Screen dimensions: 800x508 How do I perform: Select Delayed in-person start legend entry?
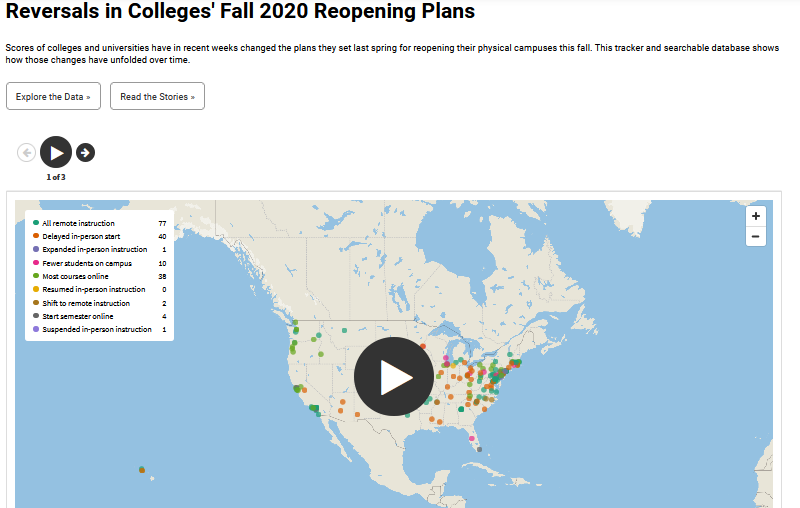point(99,237)
